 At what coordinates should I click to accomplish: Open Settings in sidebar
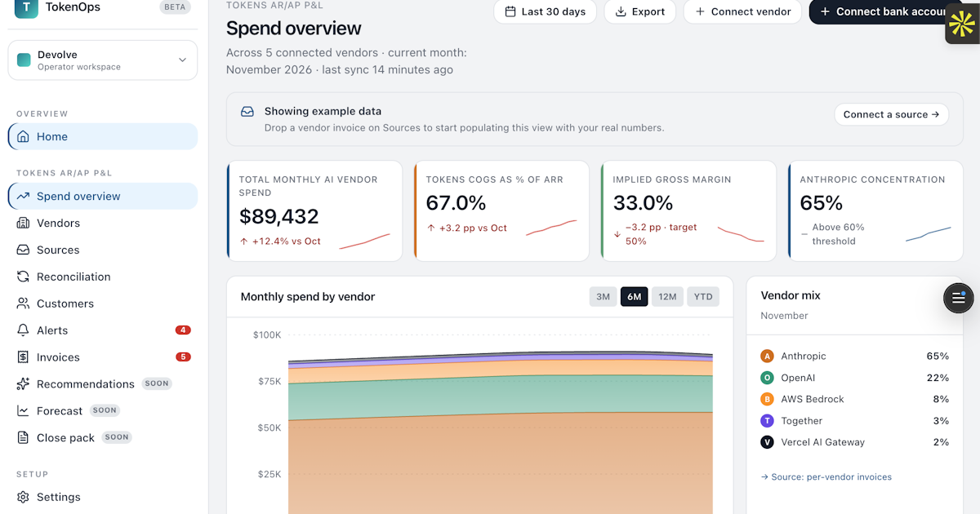[x=103, y=497]
